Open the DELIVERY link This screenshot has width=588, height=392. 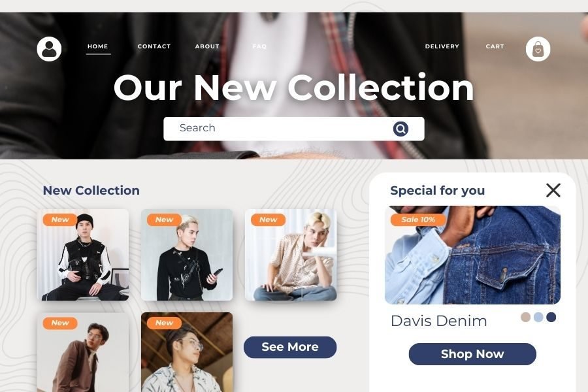click(442, 46)
